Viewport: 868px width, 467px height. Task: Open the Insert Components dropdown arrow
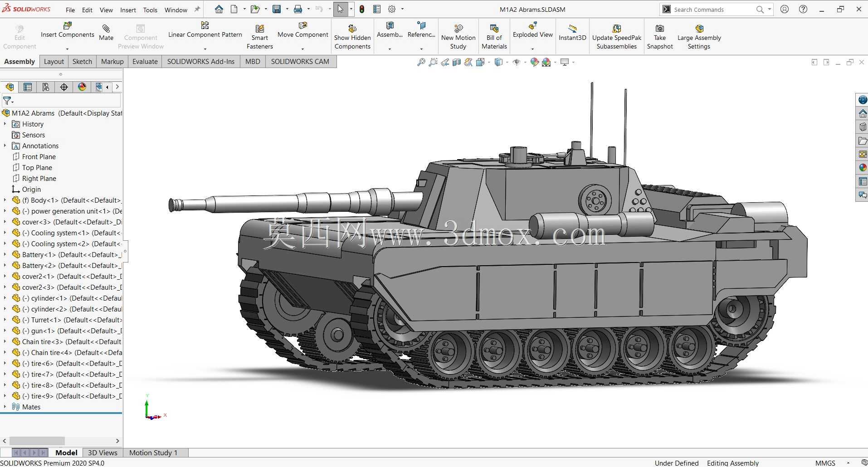(x=67, y=49)
